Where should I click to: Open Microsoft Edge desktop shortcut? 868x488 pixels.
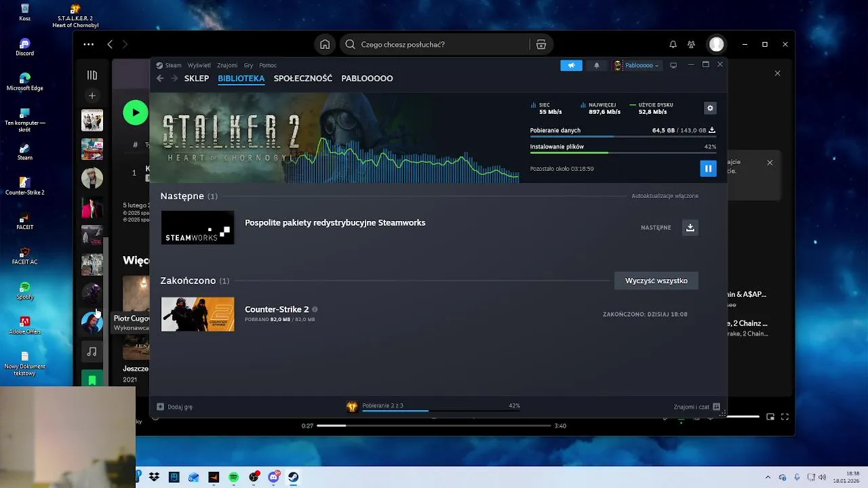click(x=25, y=81)
